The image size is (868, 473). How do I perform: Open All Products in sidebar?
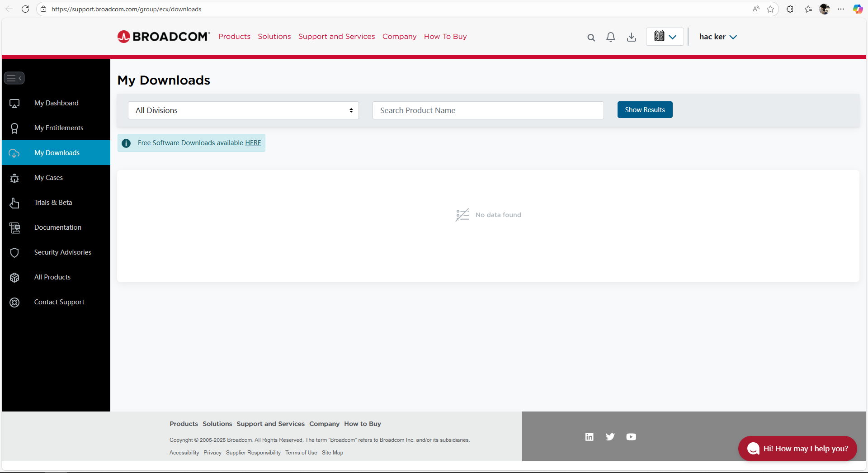(56, 277)
